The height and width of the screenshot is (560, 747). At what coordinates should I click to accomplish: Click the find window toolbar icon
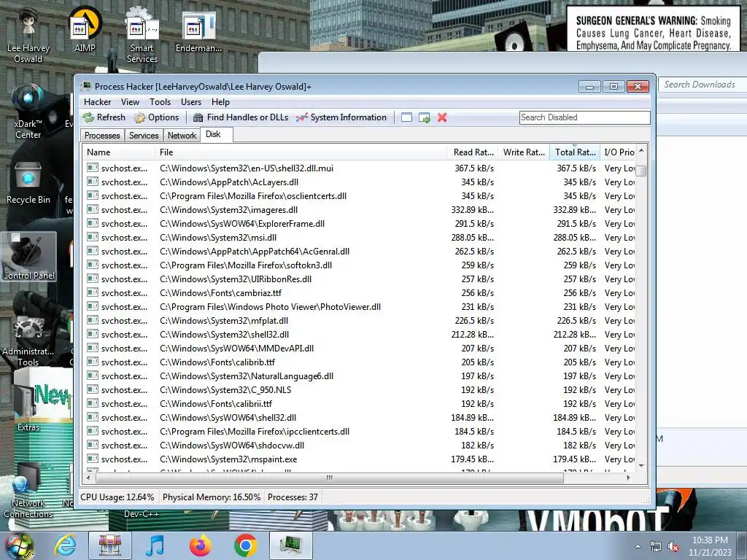[x=406, y=117]
